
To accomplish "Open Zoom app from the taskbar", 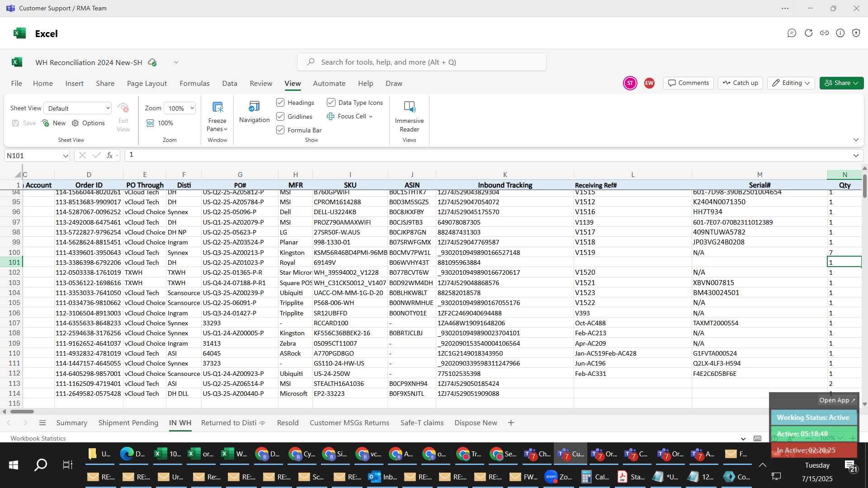I will coord(558,477).
